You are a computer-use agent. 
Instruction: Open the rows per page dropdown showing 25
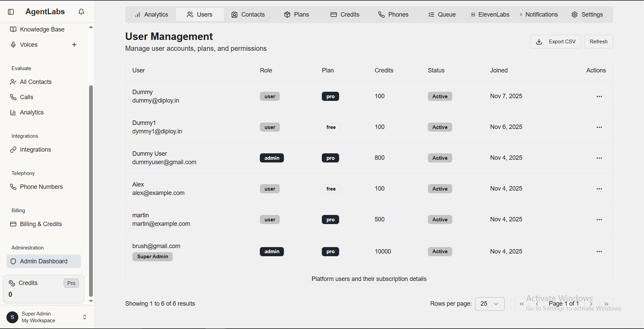click(490, 304)
